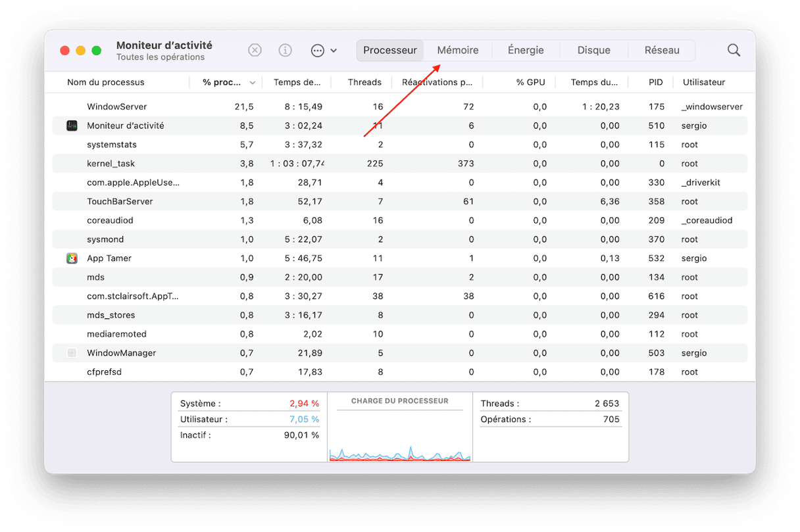Viewport: 800px width, 532px height.
Task: Sort by PID column header
Action: [656, 82]
